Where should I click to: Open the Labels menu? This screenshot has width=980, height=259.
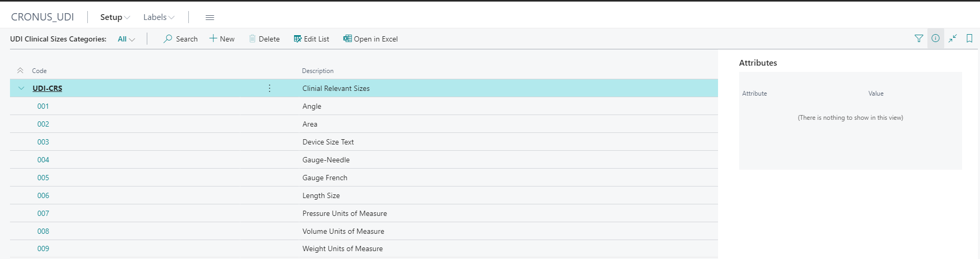tap(158, 17)
